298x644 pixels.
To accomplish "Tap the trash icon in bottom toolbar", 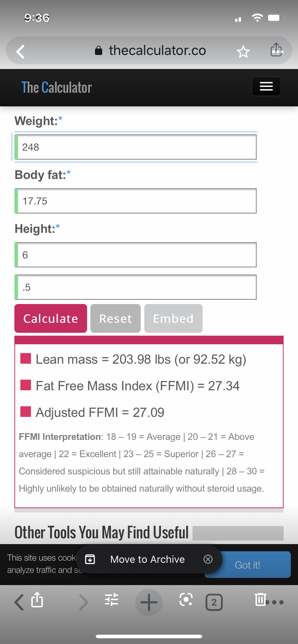I will pos(260,599).
